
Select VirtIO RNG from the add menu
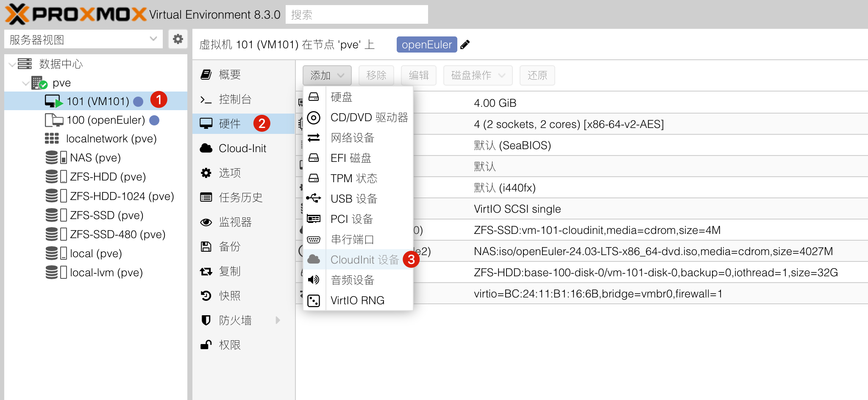[x=358, y=300]
